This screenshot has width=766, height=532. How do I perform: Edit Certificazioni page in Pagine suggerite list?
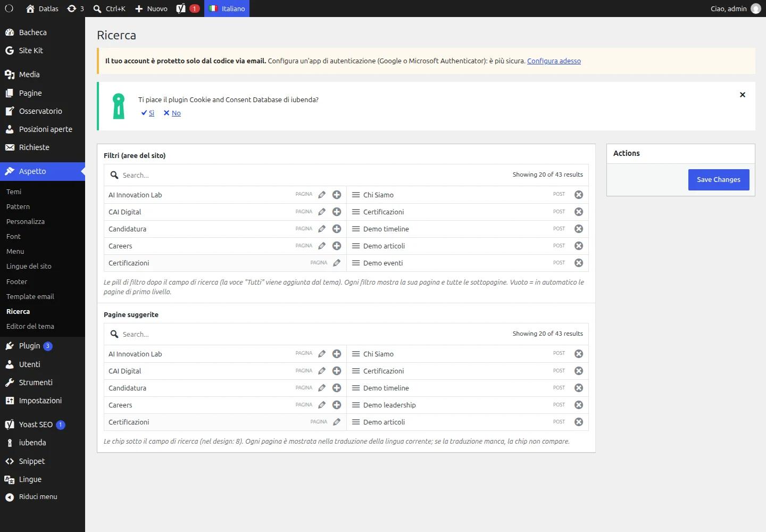(337, 422)
